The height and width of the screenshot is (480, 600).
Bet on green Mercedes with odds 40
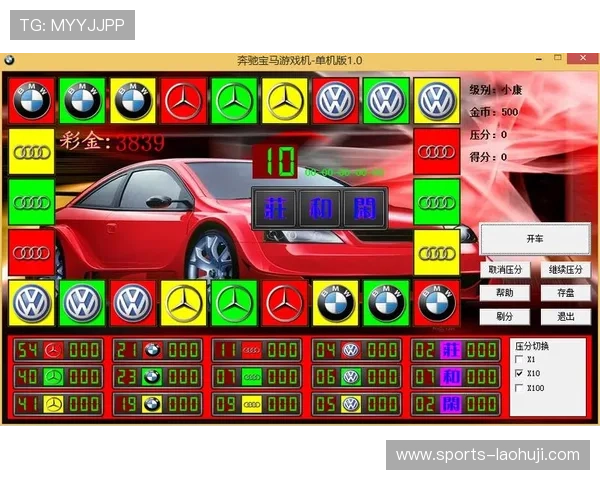[x=53, y=377]
